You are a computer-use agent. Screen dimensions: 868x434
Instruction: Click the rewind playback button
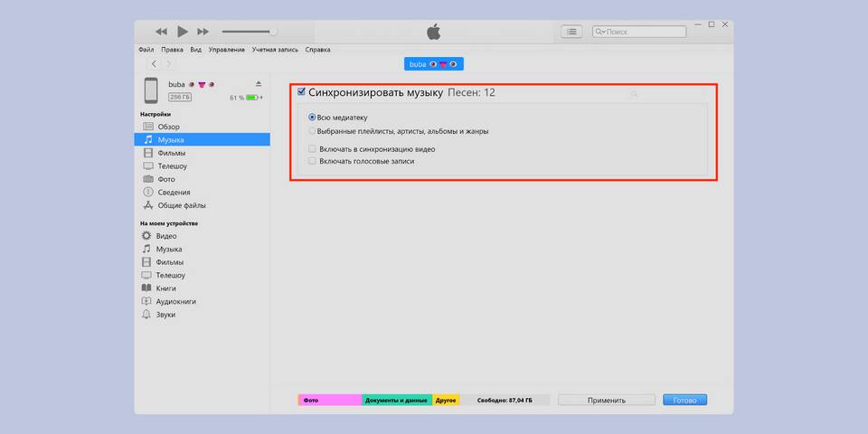pos(161,32)
